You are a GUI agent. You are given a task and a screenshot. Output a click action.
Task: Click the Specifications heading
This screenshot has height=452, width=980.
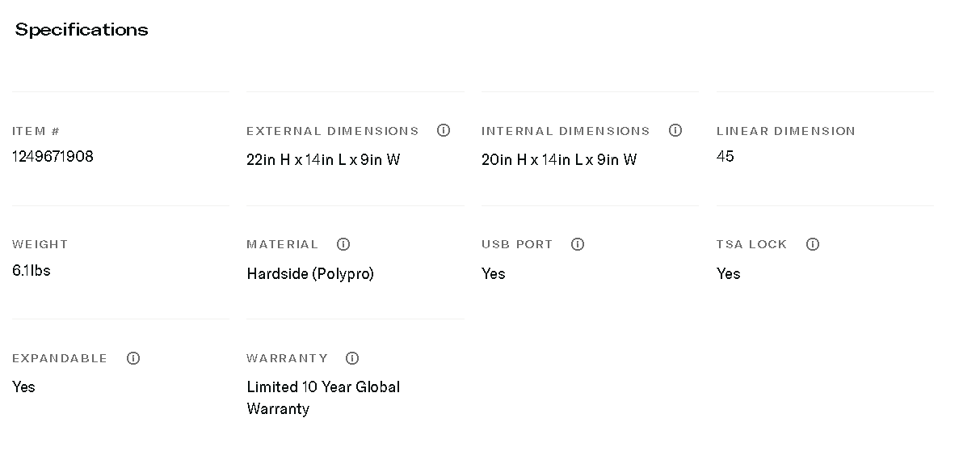(x=82, y=30)
